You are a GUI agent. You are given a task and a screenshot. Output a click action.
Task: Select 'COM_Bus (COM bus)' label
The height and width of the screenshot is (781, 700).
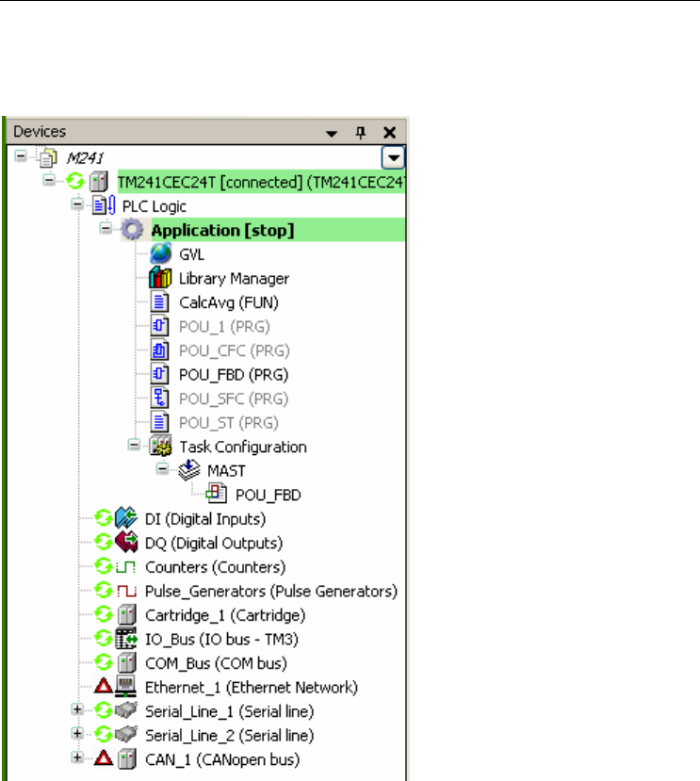coord(217,664)
